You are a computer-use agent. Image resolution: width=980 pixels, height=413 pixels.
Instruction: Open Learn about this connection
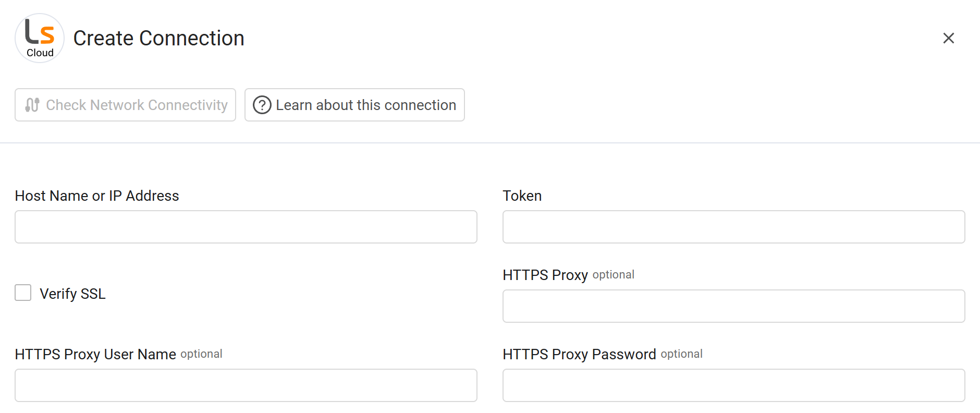(354, 105)
